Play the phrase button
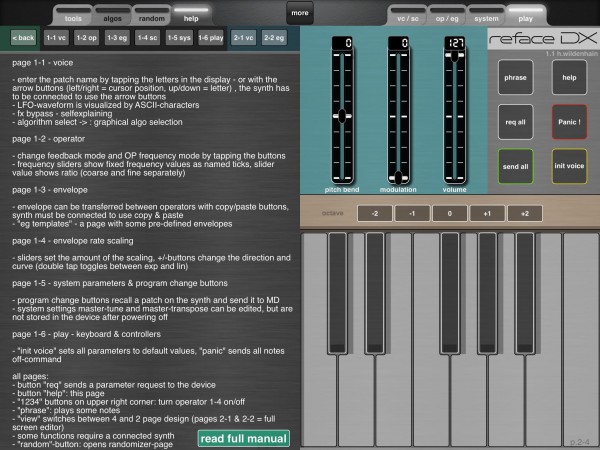This screenshot has height=450, width=600. point(515,77)
